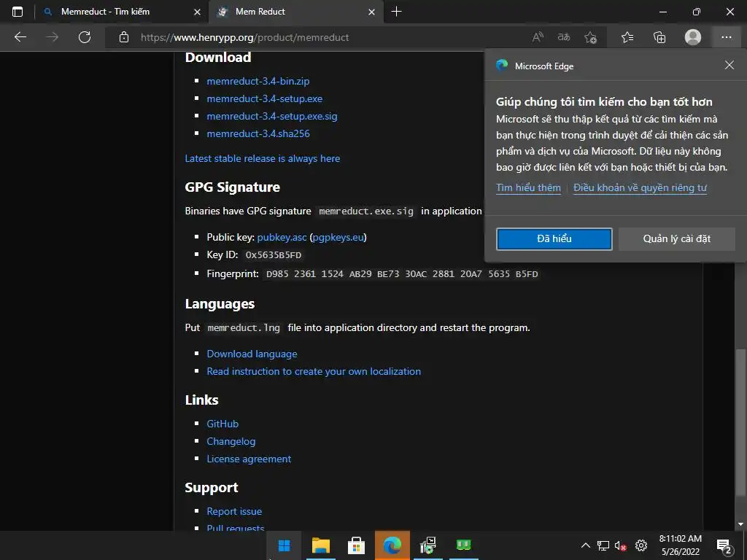Open the notification center icon

click(724, 545)
